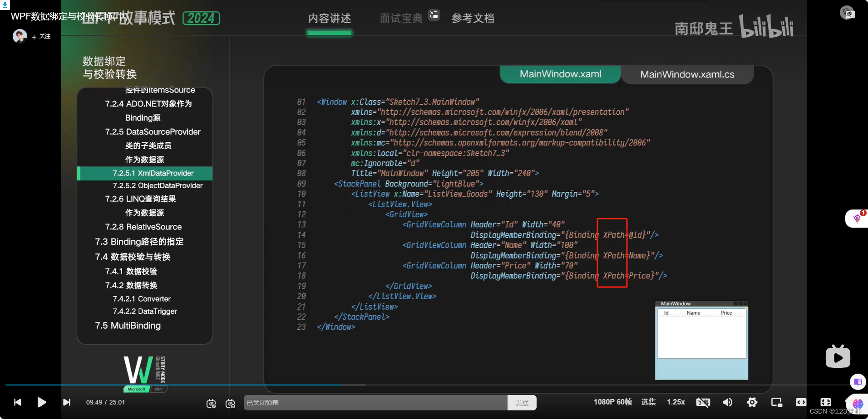The height and width of the screenshot is (419, 868).
Task: Click 7.4.1 数据校验 entry
Action: 131,271
